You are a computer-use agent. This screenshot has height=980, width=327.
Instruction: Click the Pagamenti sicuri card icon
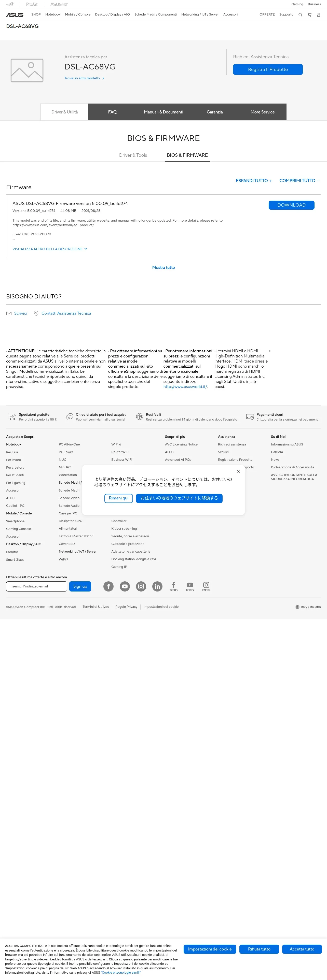point(250,417)
